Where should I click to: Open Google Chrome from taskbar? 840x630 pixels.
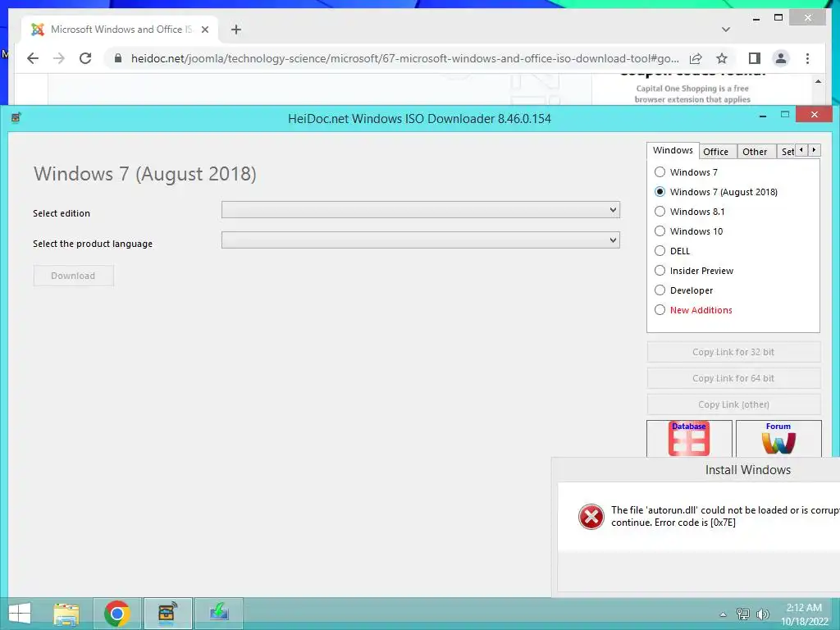117,614
